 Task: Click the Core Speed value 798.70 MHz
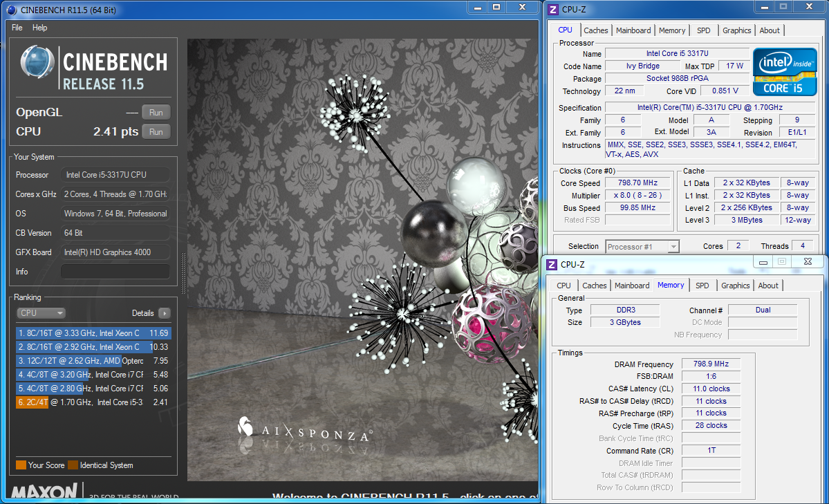point(637,183)
